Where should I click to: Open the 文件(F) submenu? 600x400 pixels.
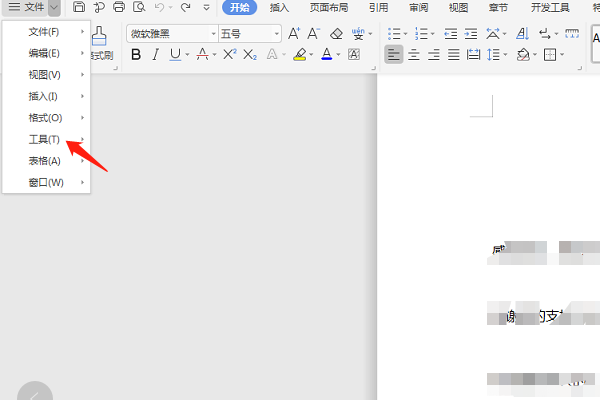click(46, 32)
